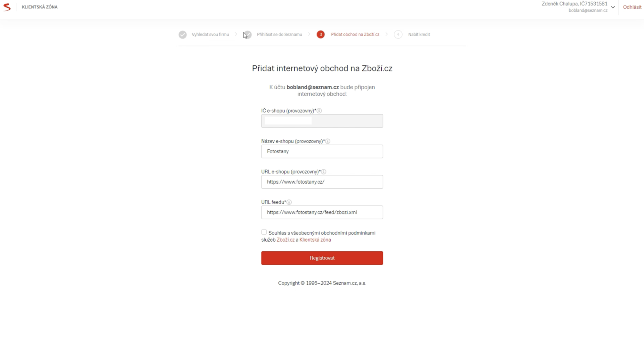644x355 pixels.
Task: Focus the Název e-shopu field with Fotostany
Action: 322,151
